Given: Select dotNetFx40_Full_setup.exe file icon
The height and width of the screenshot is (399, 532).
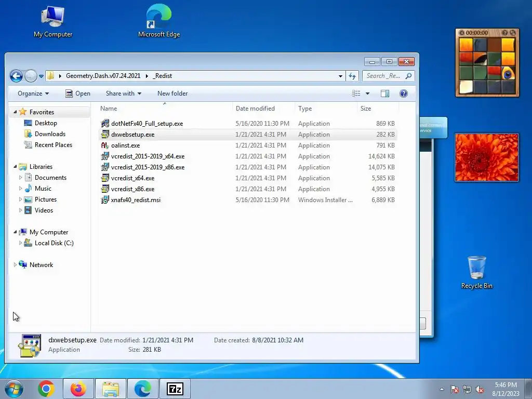Looking at the screenshot, I should tap(105, 124).
